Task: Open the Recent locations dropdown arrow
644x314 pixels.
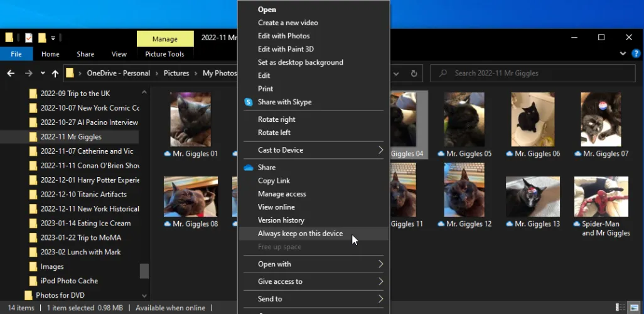Action: 43,73
